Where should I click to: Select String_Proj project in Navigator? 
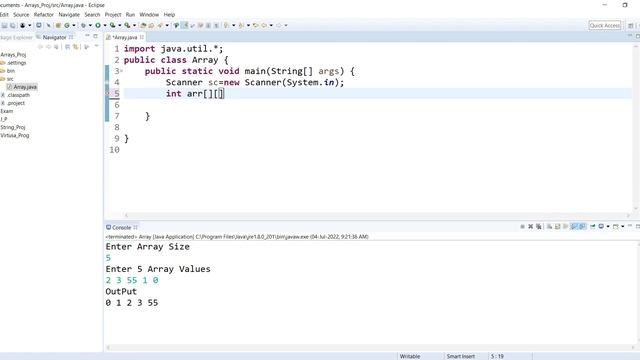[13, 127]
